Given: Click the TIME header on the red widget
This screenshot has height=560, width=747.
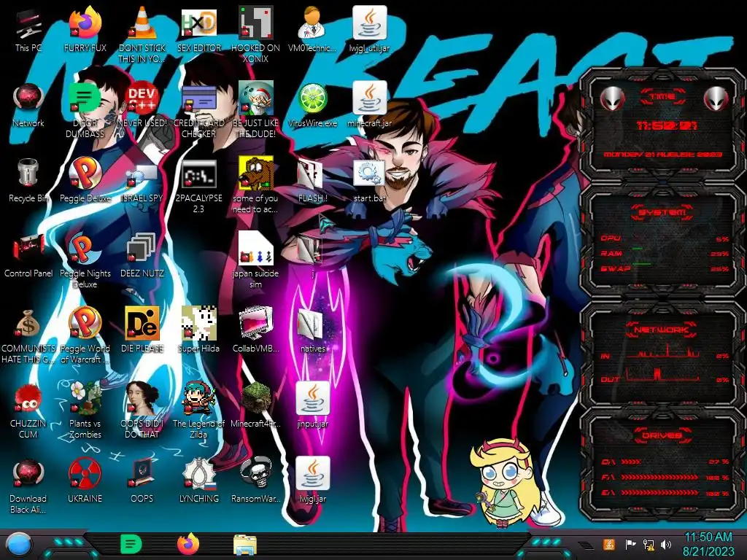Looking at the screenshot, I should click(662, 97).
